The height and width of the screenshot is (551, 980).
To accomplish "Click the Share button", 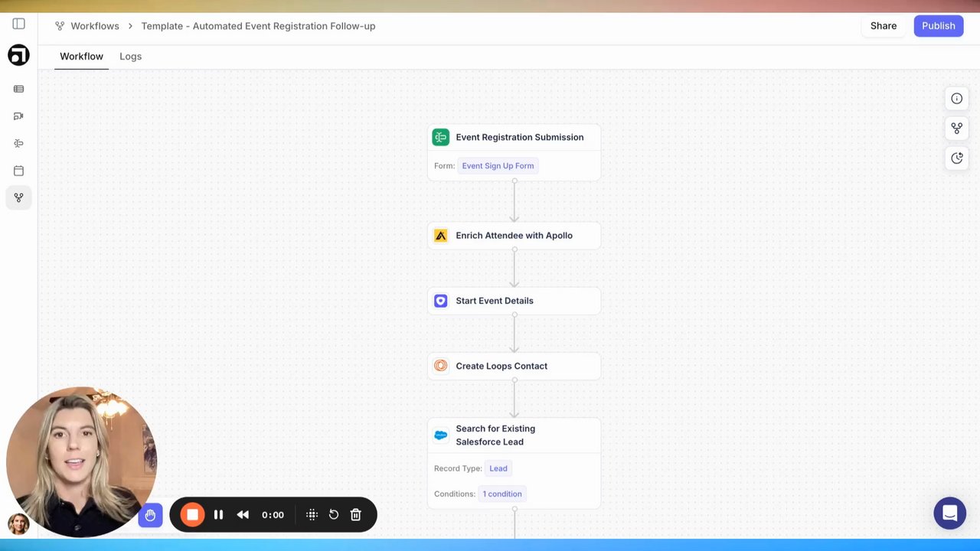I will pos(883,26).
